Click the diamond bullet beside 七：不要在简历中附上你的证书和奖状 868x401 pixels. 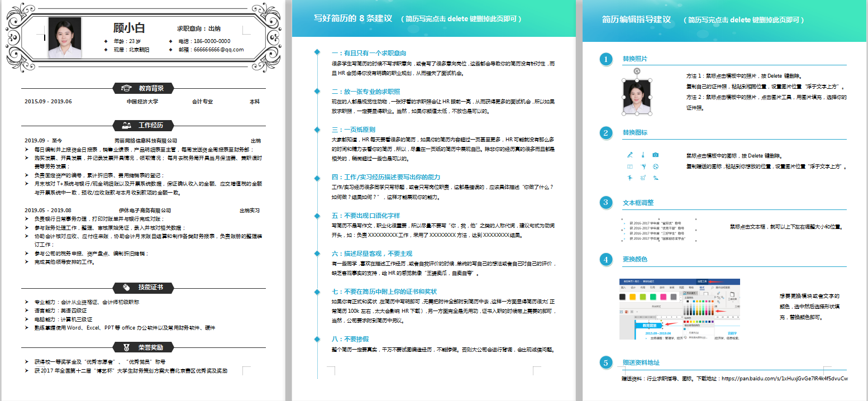click(x=317, y=292)
